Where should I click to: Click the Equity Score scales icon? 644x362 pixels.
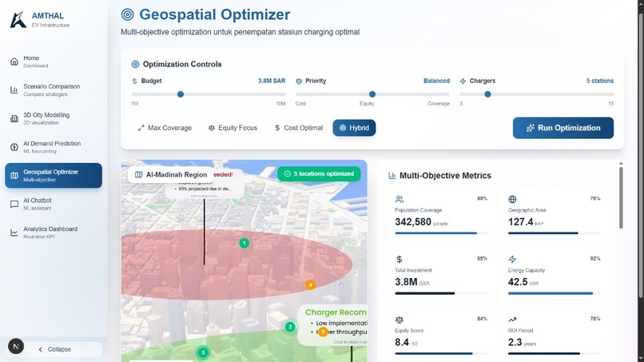tap(400, 320)
